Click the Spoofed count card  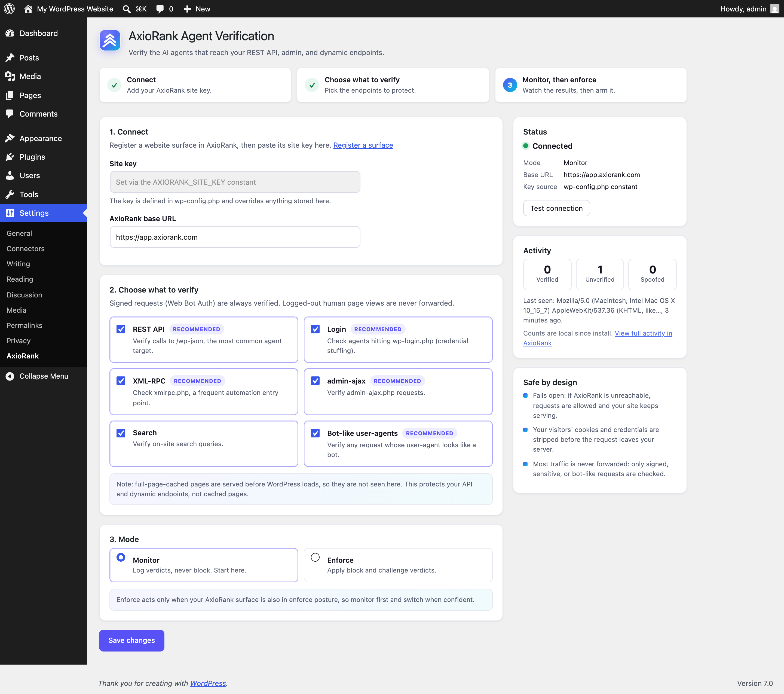point(653,275)
